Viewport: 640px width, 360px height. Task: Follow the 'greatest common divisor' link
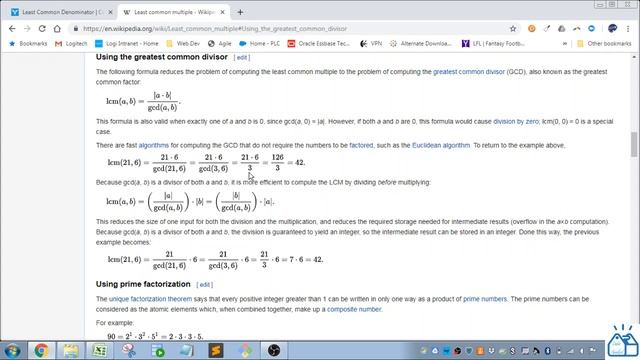(x=469, y=72)
